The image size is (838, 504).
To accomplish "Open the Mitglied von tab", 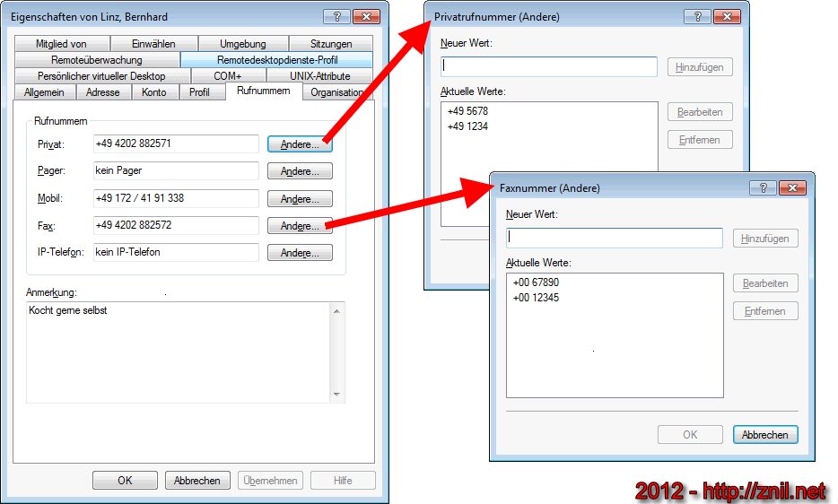I will pos(61,44).
